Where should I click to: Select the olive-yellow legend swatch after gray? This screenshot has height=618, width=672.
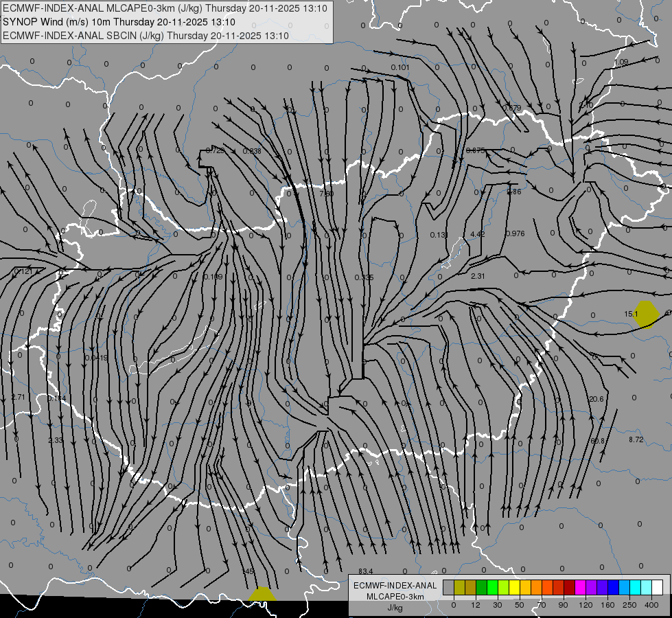pyautogui.click(x=459, y=587)
